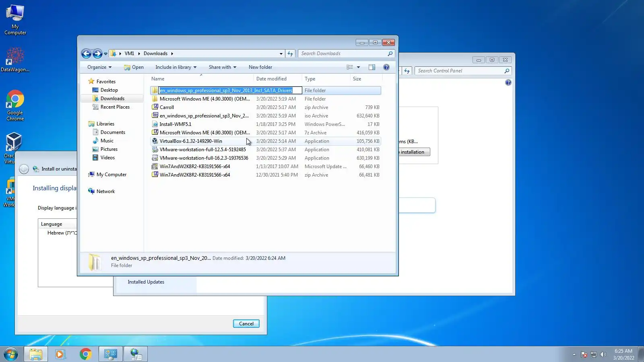
Task: Open the DataWagon desktop shortcut
Action: point(15,60)
